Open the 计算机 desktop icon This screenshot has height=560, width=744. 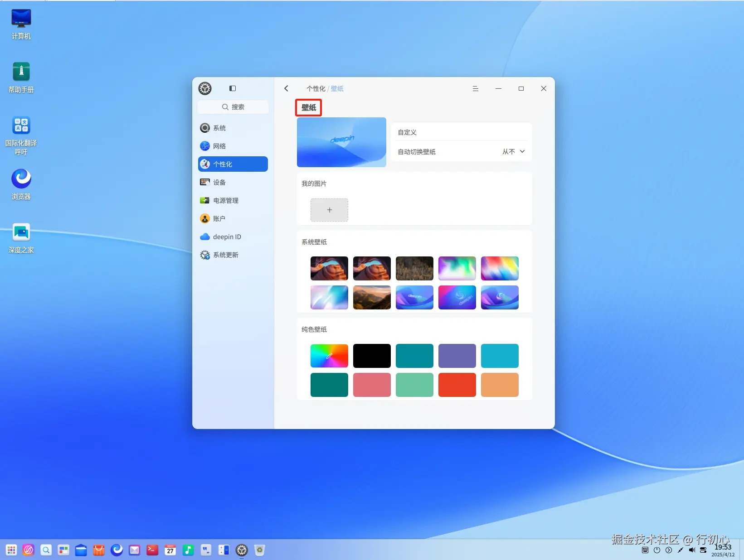[x=21, y=24]
